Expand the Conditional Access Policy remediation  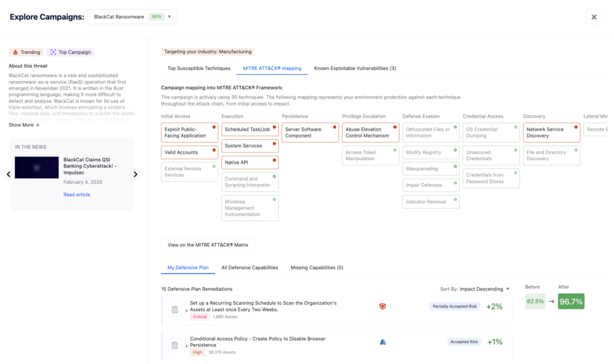(186, 346)
